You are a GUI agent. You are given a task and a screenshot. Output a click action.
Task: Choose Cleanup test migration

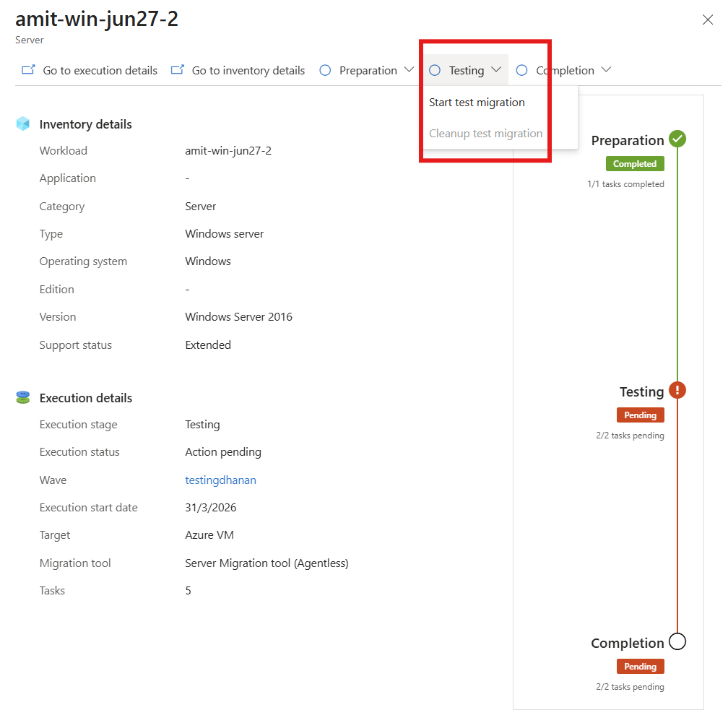485,134
